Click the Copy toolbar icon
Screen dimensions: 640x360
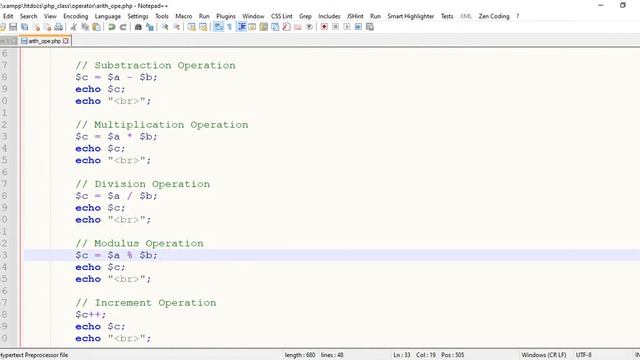[85, 27]
